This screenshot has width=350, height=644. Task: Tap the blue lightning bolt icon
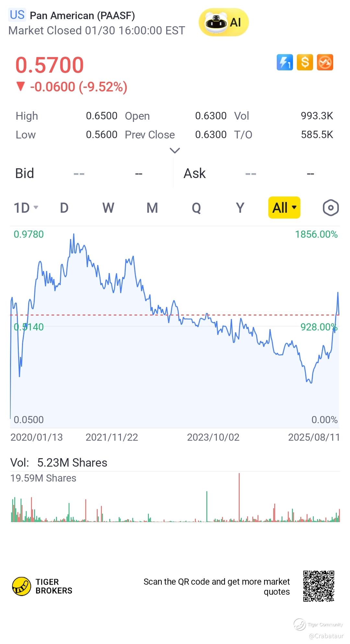click(285, 62)
